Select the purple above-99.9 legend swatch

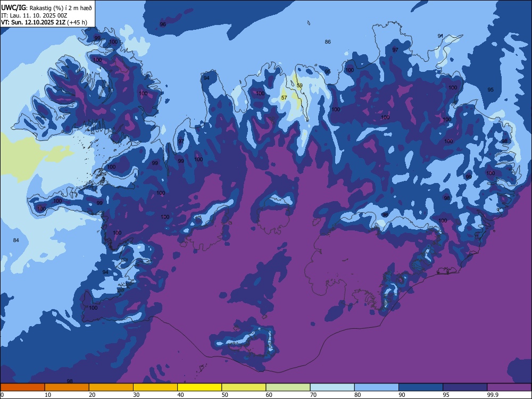coord(509,387)
